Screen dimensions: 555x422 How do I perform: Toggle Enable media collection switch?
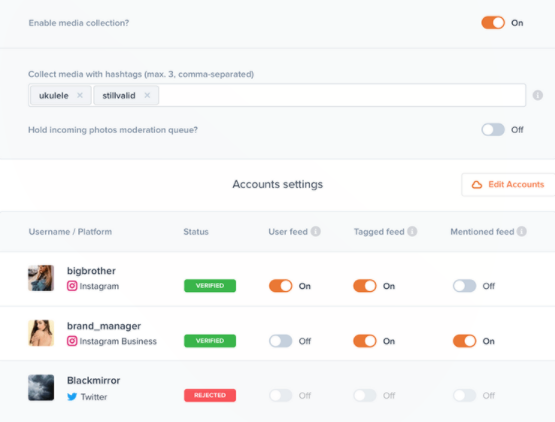tap(493, 23)
